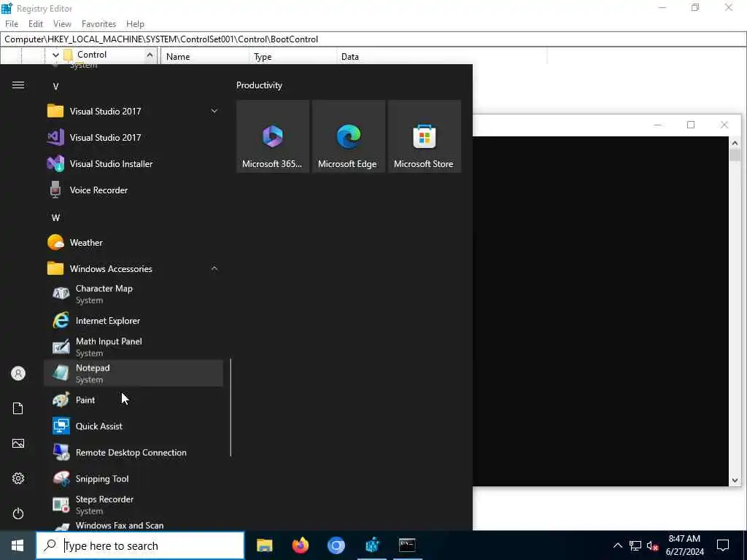Click the Registry Editor address bar
747x560 pixels.
(373, 39)
